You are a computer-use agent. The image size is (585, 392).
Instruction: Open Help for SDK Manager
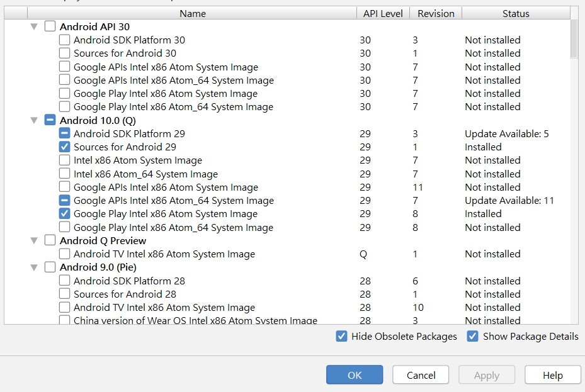coord(552,375)
